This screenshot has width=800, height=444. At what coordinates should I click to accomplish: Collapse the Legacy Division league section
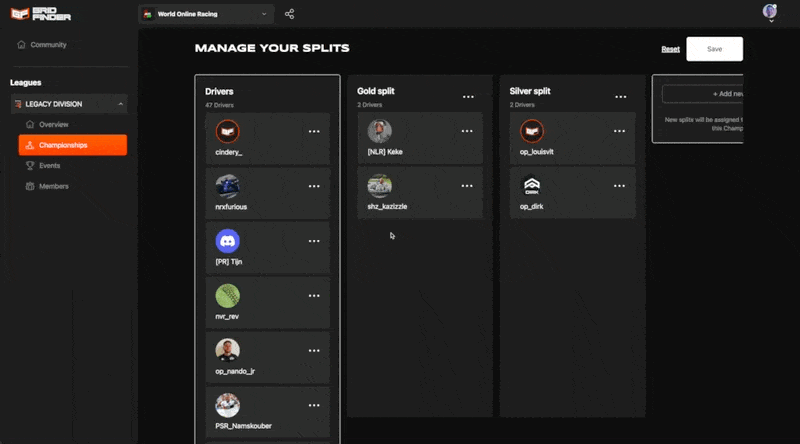pos(121,104)
